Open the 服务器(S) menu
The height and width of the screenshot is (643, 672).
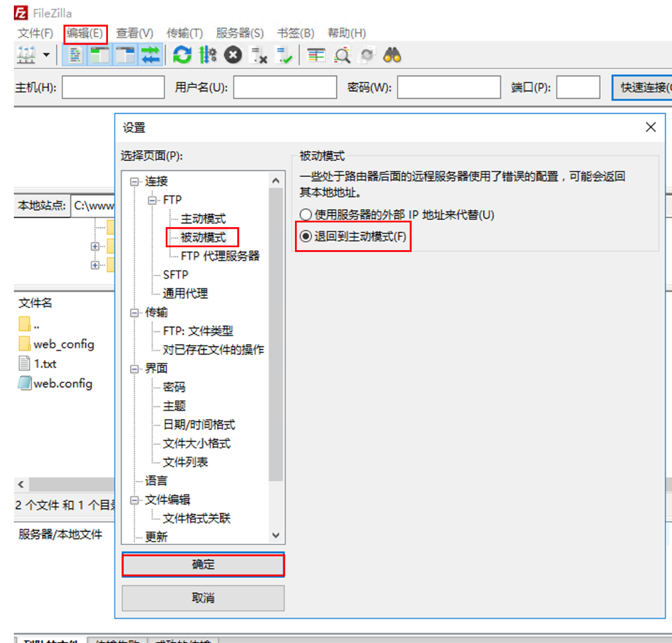click(240, 33)
